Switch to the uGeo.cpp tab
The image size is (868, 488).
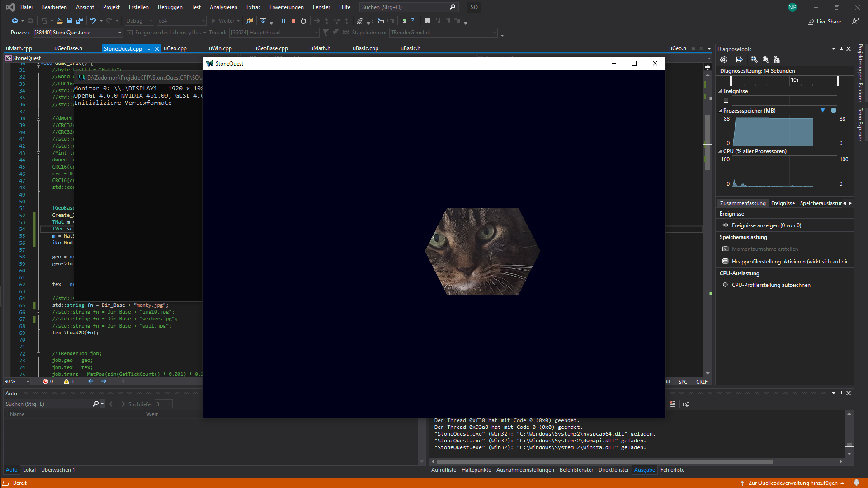coord(175,48)
